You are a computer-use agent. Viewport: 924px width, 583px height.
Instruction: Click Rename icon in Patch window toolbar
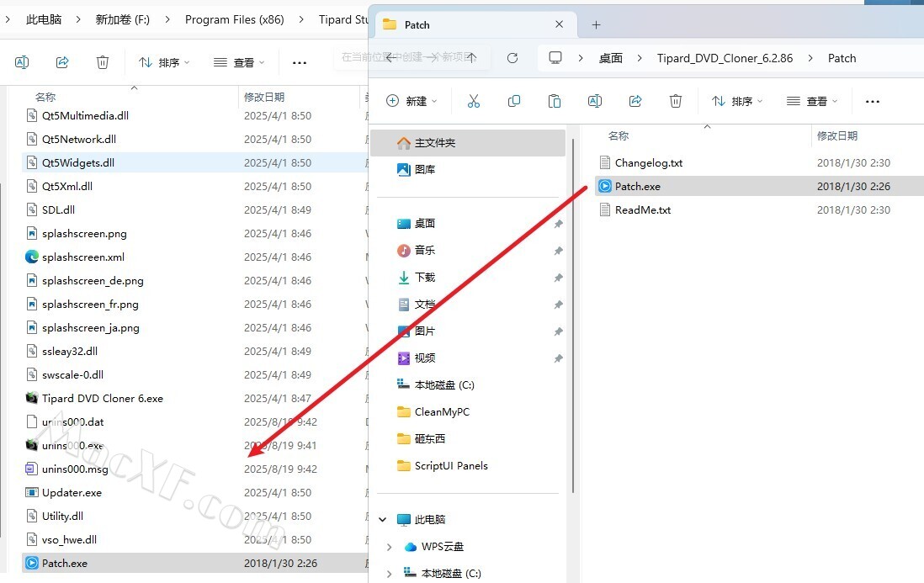coord(595,101)
